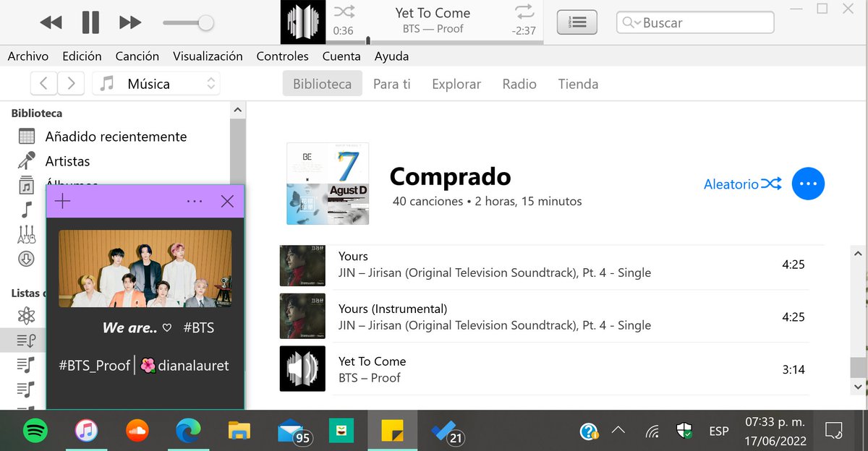868x451 pixels.
Task: Add a new sticky note
Action: [63, 202]
